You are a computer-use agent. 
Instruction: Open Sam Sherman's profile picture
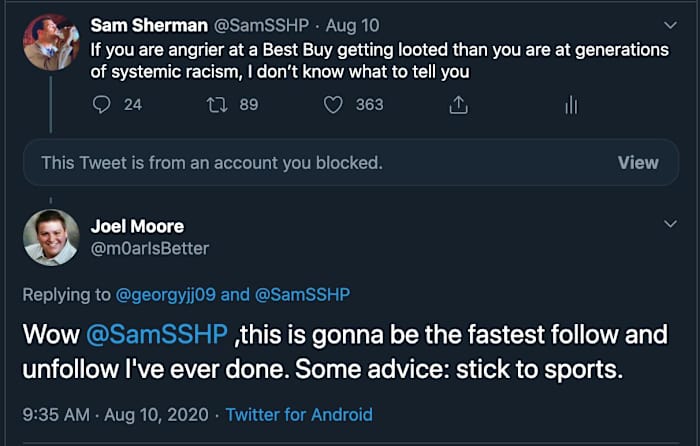(51, 42)
